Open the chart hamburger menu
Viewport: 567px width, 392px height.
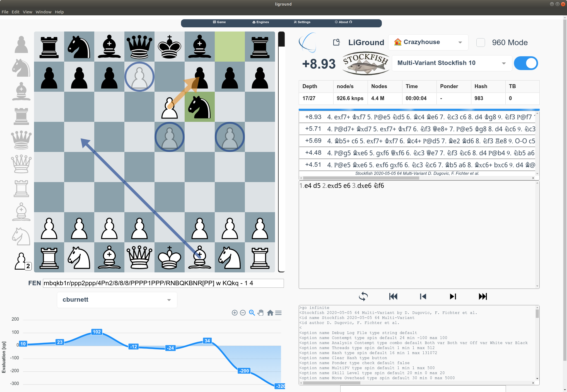pos(278,313)
